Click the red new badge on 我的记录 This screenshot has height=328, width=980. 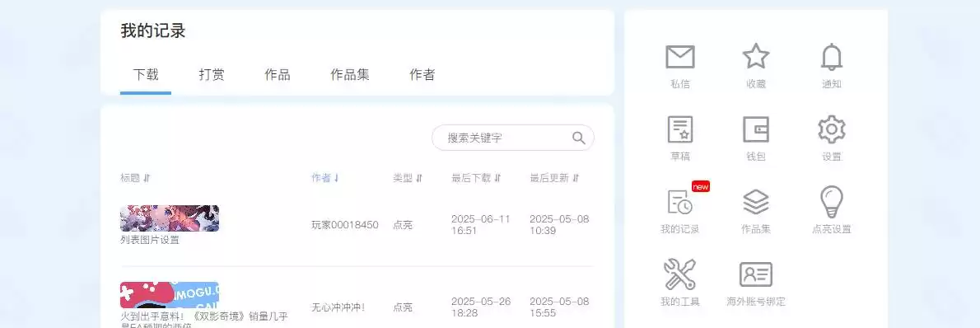(701, 186)
